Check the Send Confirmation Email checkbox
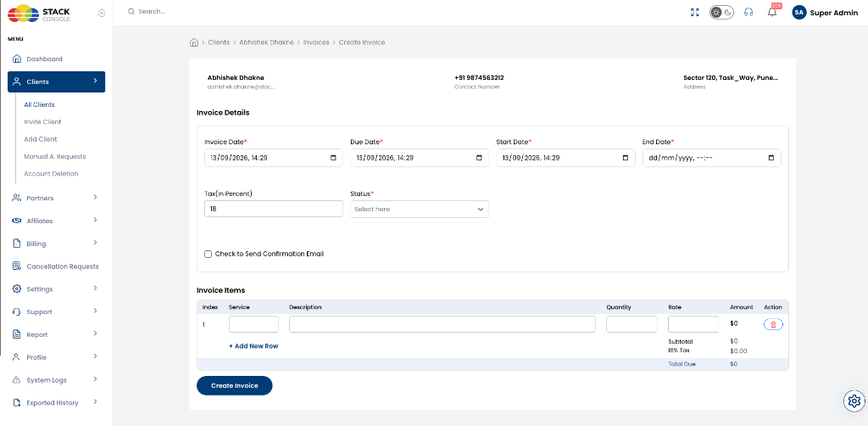 209,254
